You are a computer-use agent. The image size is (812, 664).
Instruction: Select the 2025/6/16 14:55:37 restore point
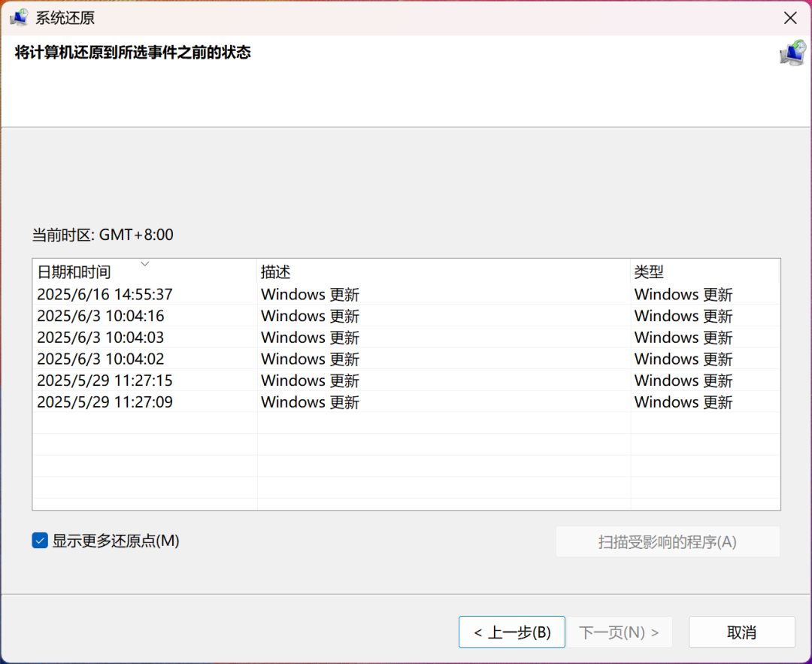105,295
